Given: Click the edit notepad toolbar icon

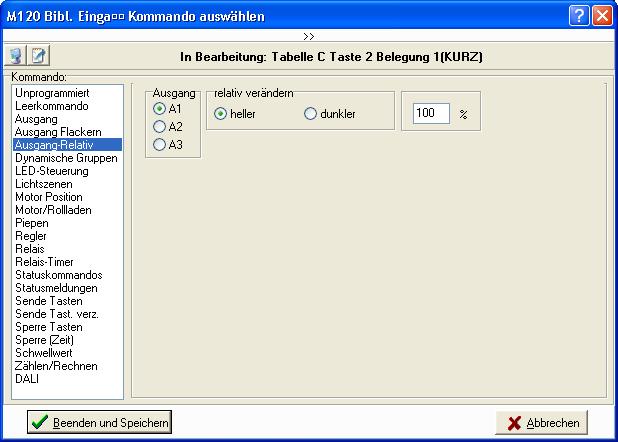Looking at the screenshot, I should point(38,56).
